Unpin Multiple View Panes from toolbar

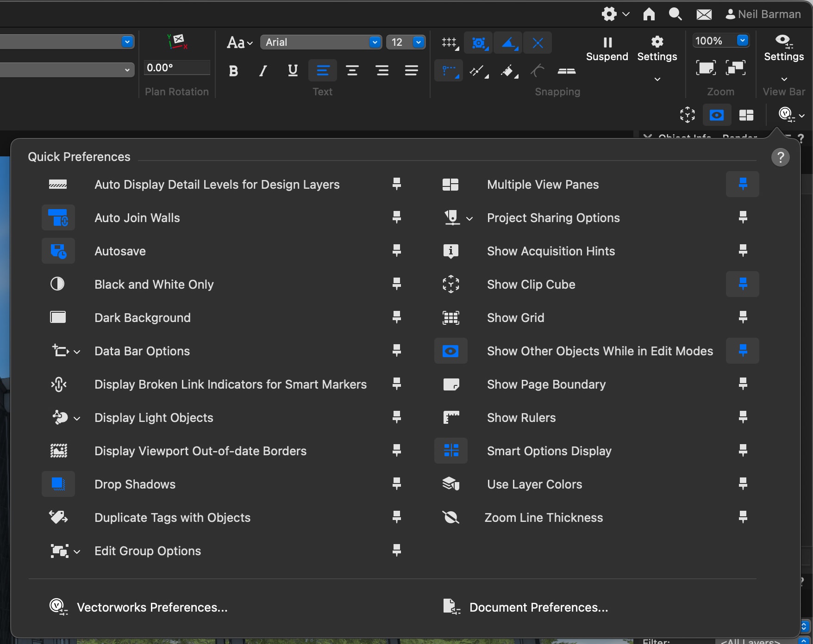pos(742,184)
